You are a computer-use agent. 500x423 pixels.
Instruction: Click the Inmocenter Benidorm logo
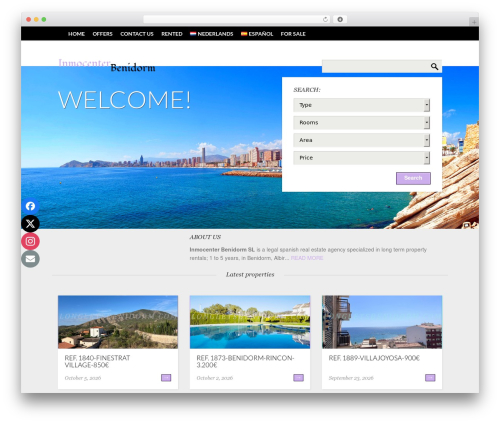[x=107, y=65]
